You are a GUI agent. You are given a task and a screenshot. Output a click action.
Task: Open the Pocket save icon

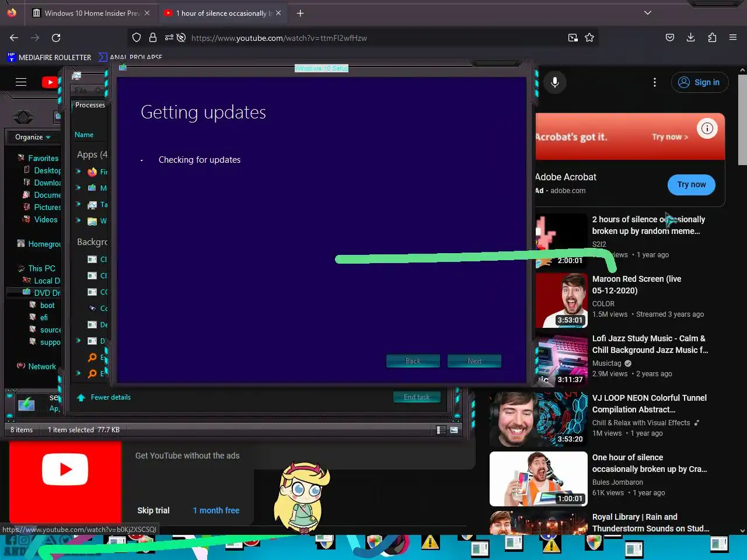click(670, 37)
